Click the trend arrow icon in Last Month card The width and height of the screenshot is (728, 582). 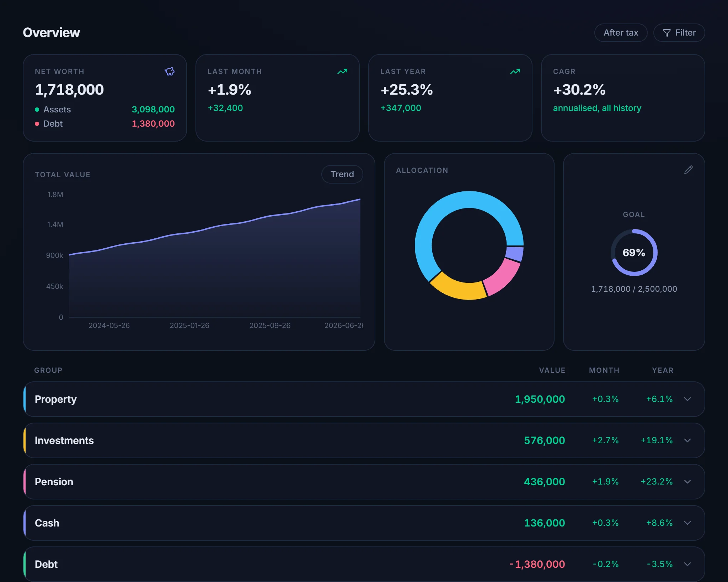coord(342,72)
